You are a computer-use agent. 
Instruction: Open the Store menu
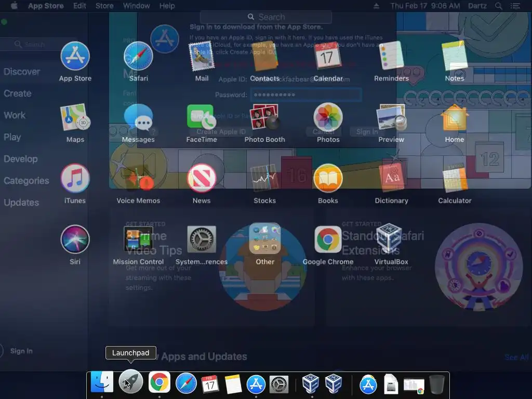(104, 6)
